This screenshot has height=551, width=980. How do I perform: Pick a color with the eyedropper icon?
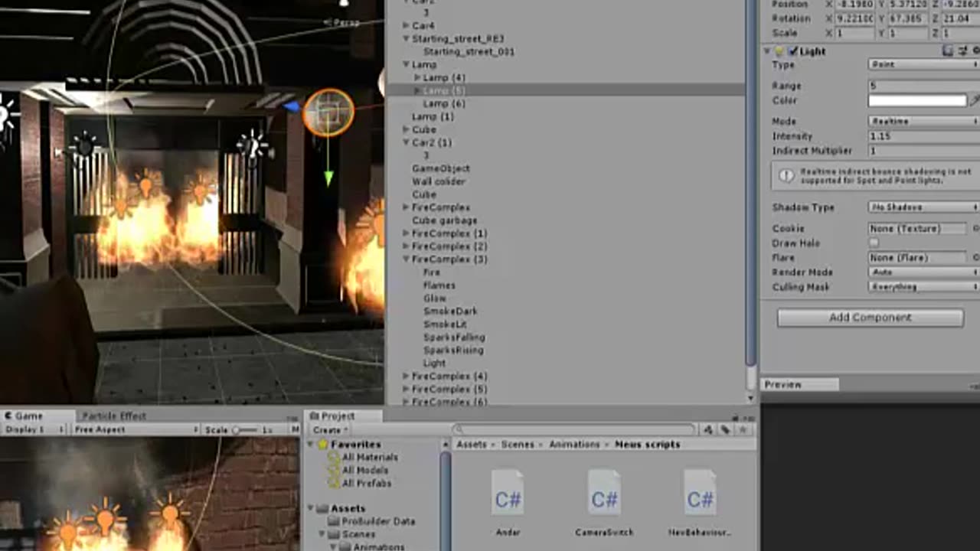[975, 100]
